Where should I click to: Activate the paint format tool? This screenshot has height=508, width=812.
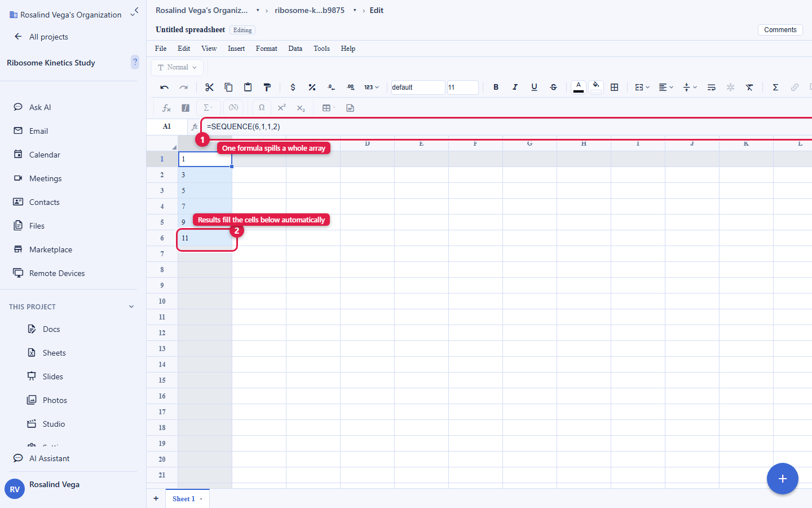(267, 87)
